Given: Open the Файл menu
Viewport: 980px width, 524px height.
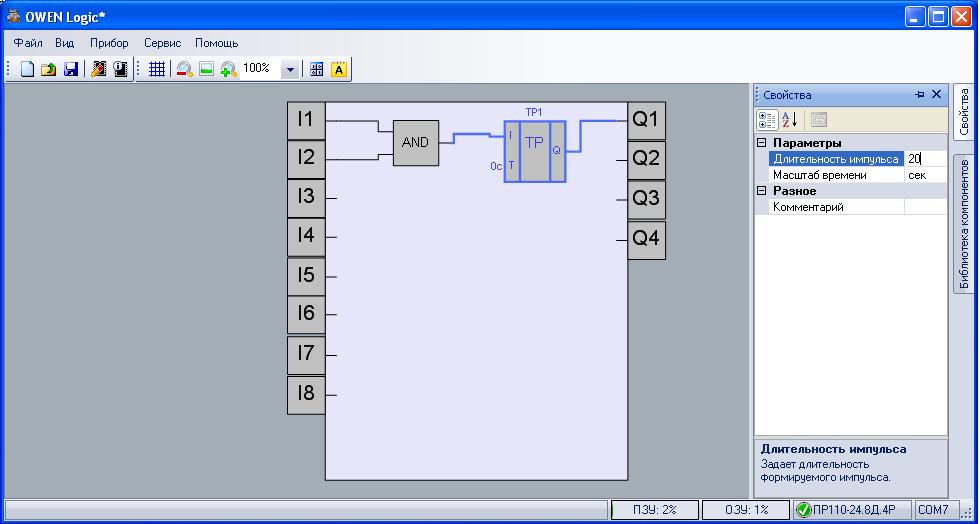Looking at the screenshot, I should (28, 43).
